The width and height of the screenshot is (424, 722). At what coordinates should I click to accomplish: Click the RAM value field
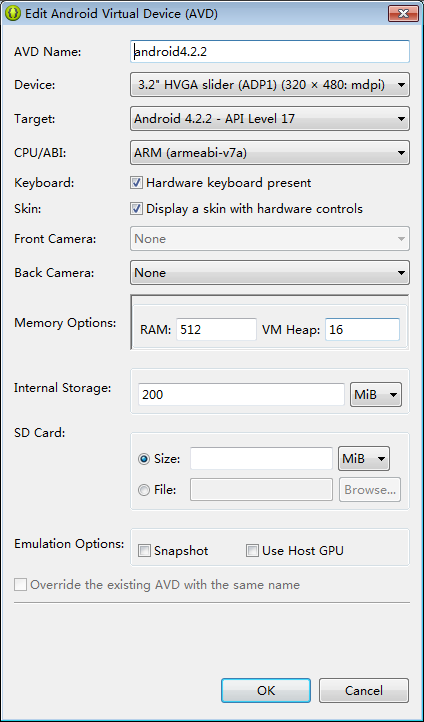216,330
